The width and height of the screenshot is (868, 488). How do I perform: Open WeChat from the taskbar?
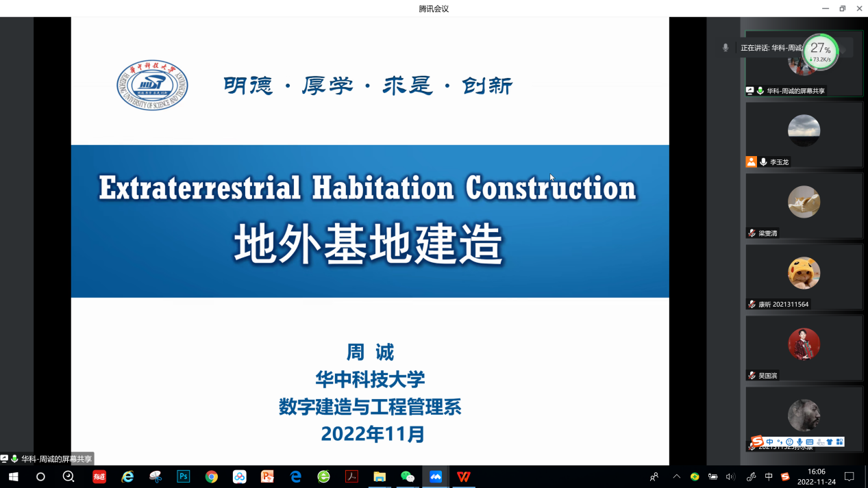(x=408, y=476)
